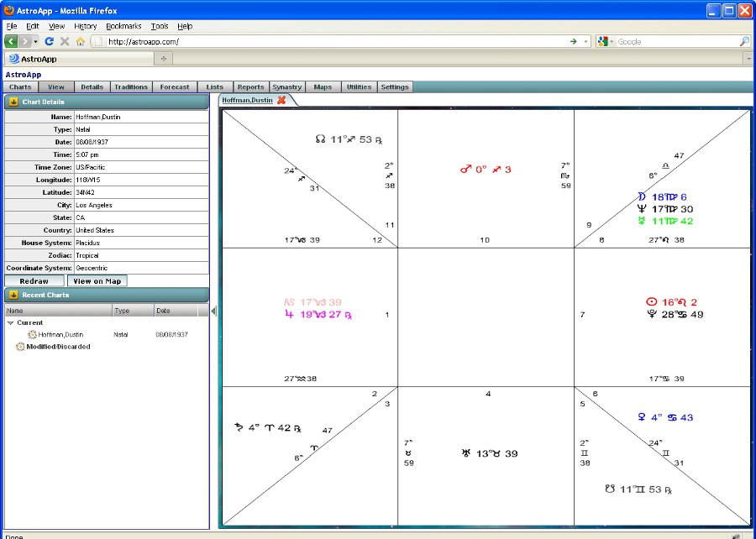This screenshot has width=756, height=539.
Task: Open the address bar history dropdown
Action: [585, 41]
